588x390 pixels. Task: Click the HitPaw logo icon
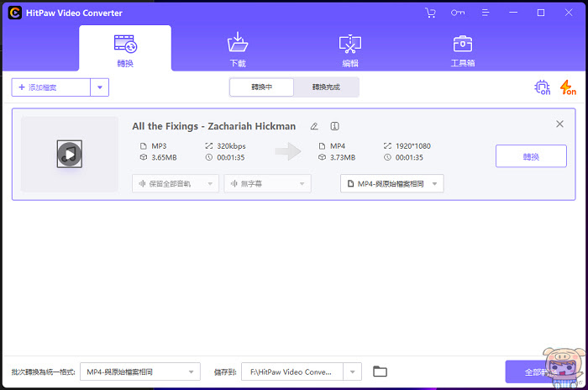point(14,13)
